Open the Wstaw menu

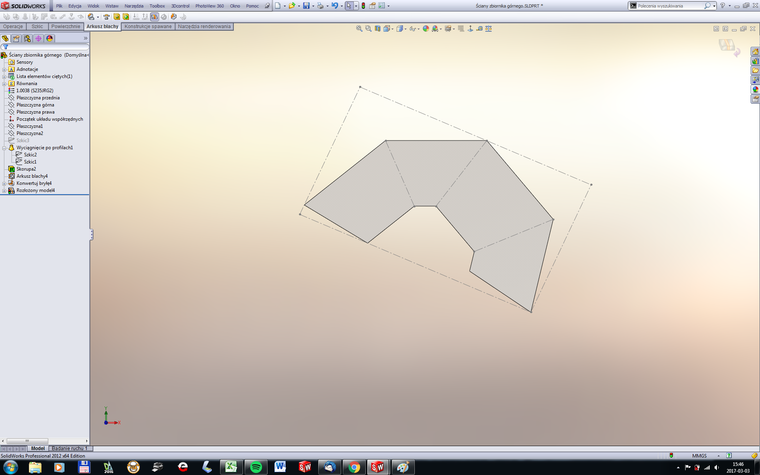point(111,6)
